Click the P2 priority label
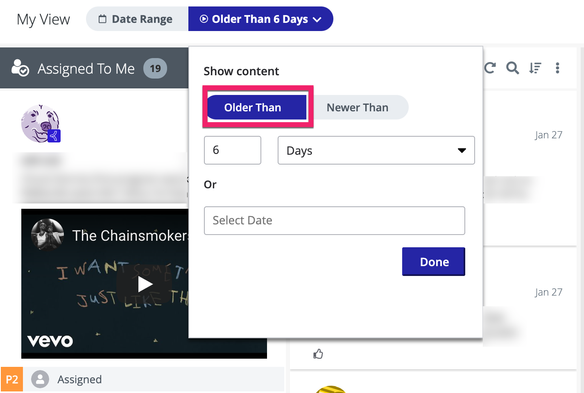584x393 pixels. click(12, 379)
